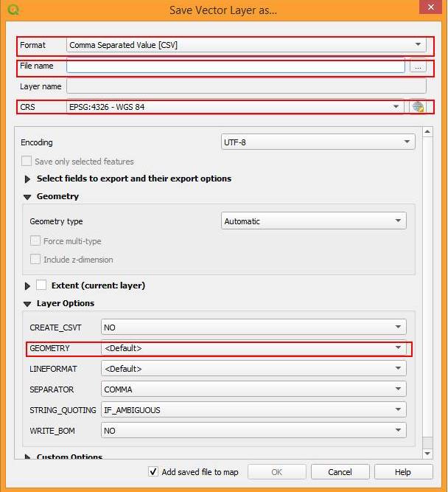Viewport: 448px width, 492px height.
Task: Open the CREATE_CSVT dropdown
Action: click(253, 328)
